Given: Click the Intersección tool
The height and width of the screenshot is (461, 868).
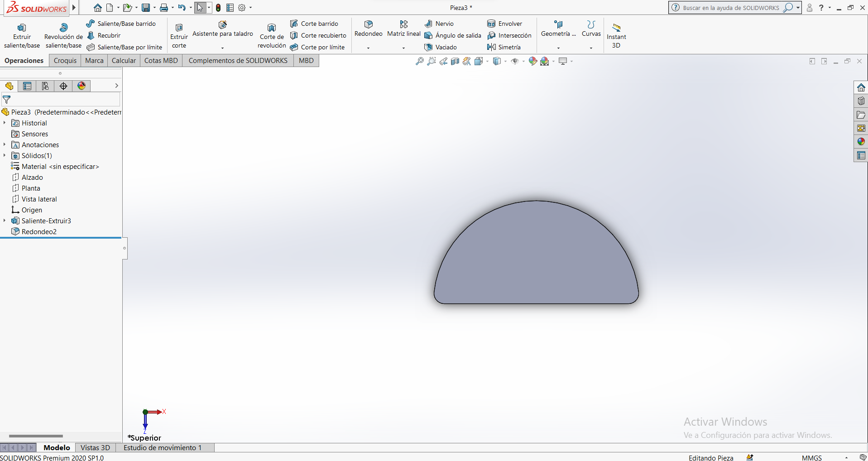Looking at the screenshot, I should pyautogui.click(x=509, y=35).
